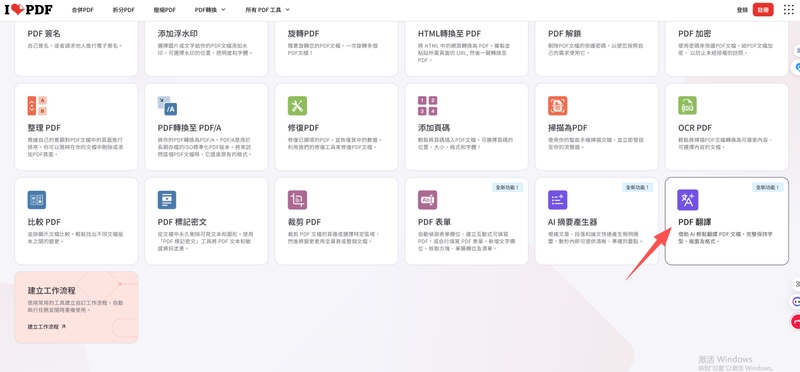Viewport: 800px width, 372px height.
Task: Click 全新功能 badge on PDF 表單 card
Action: click(507, 187)
